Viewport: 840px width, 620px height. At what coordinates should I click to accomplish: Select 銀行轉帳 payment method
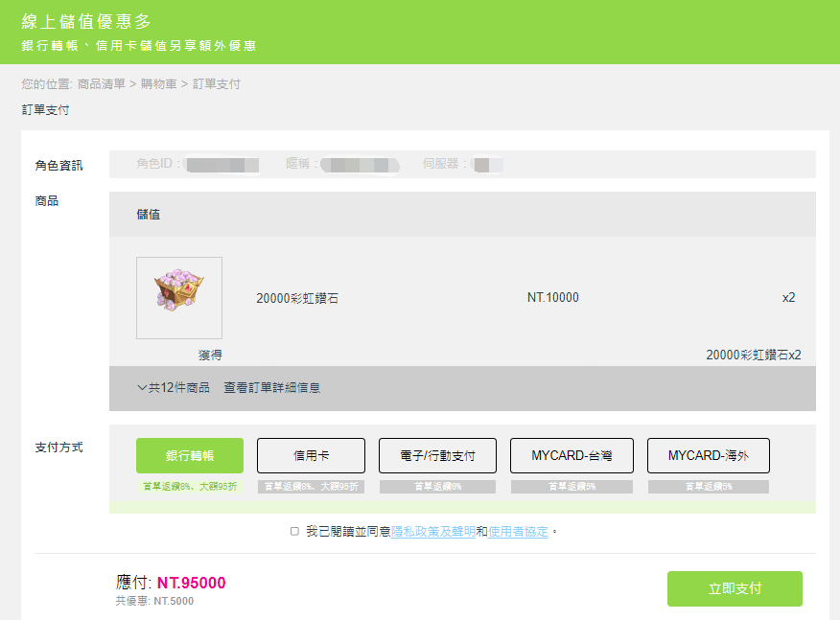point(190,456)
